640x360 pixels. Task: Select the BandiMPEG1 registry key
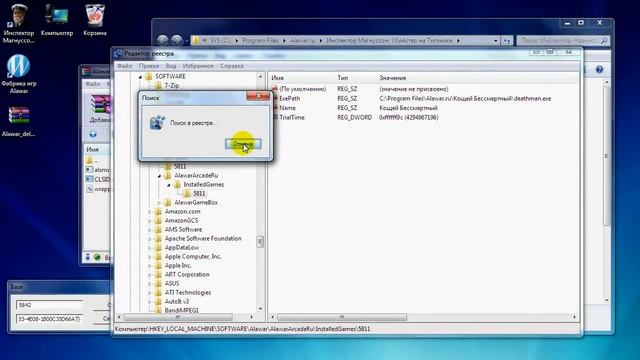tap(182, 310)
